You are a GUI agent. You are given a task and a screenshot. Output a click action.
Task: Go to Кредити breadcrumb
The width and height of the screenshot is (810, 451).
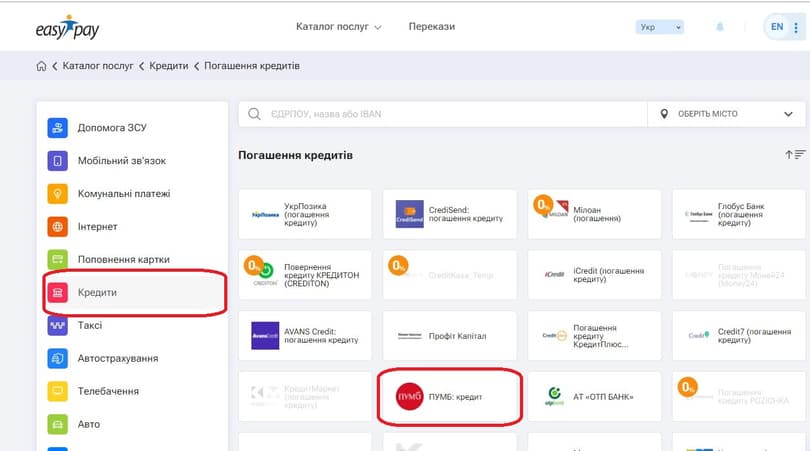(x=168, y=66)
